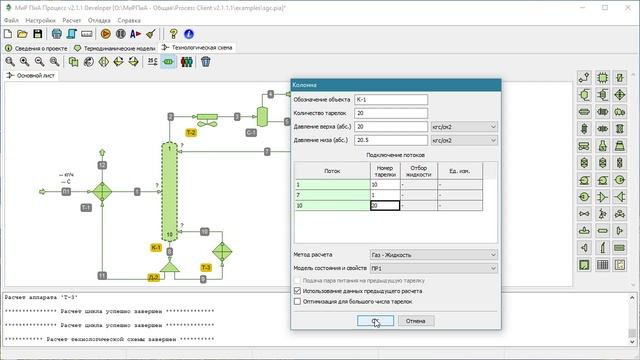
Task: Open the Расчет menu
Action: [x=71, y=20]
